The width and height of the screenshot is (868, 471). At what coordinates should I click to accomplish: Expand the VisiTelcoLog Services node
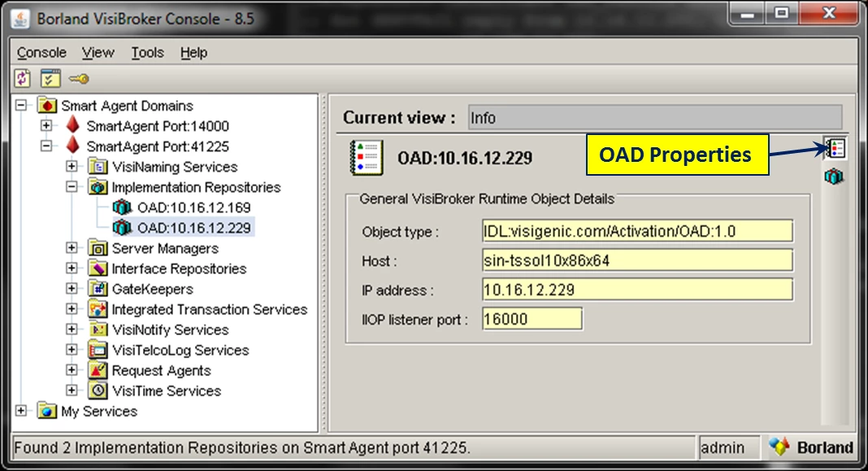point(72,350)
